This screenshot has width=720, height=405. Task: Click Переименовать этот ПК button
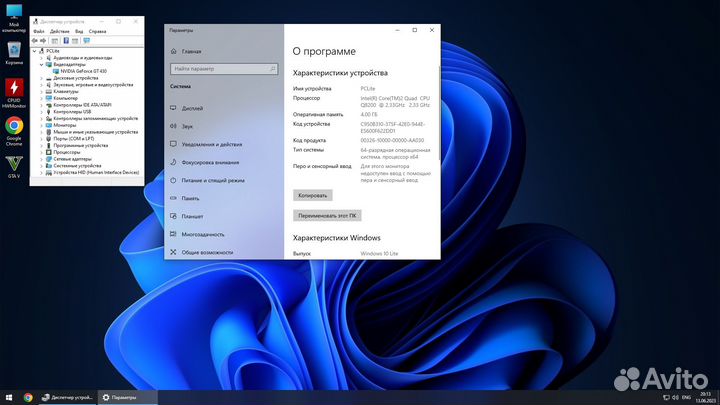tap(327, 215)
